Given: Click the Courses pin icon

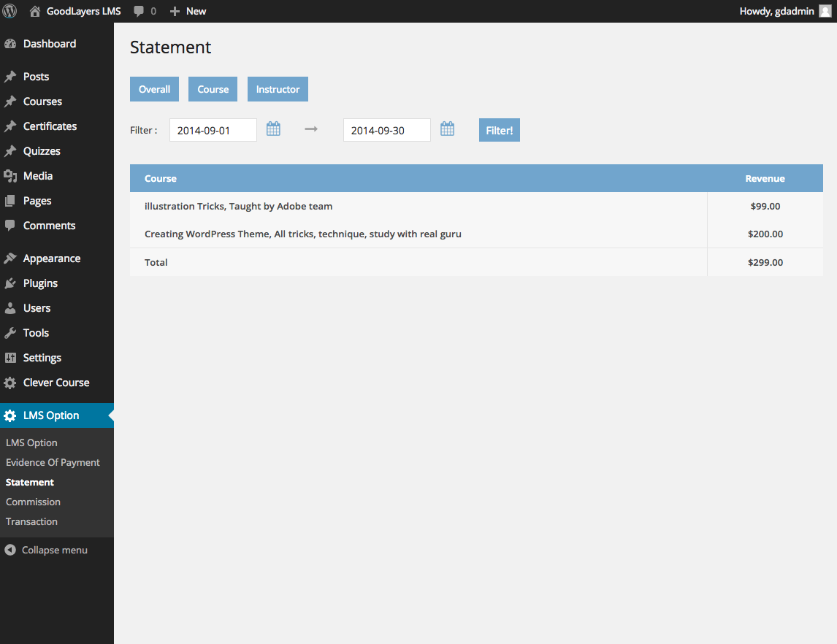Looking at the screenshot, I should [10, 101].
